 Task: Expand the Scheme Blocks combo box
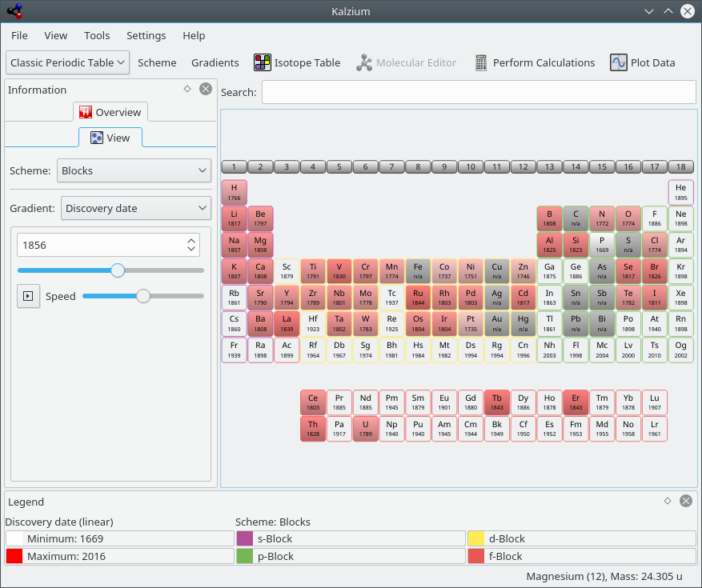pyautogui.click(x=134, y=170)
